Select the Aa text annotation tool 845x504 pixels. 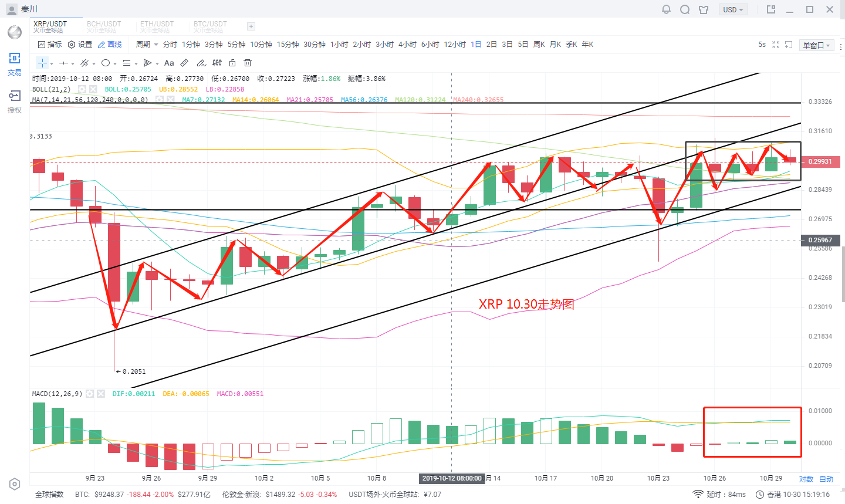point(169,63)
